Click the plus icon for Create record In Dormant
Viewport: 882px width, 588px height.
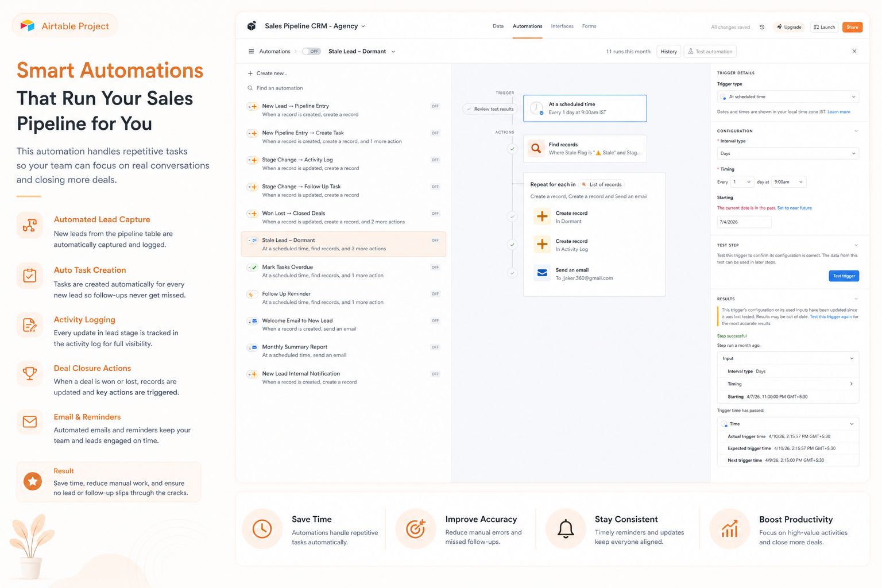tap(542, 216)
